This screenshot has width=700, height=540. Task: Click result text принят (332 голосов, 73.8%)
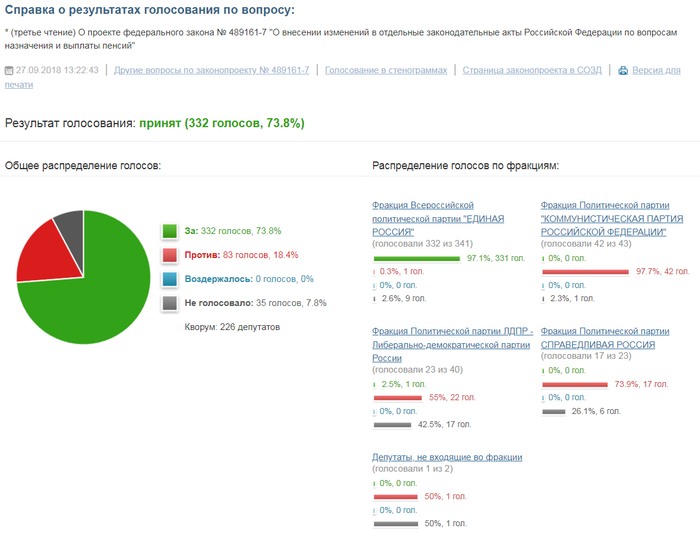222,123
